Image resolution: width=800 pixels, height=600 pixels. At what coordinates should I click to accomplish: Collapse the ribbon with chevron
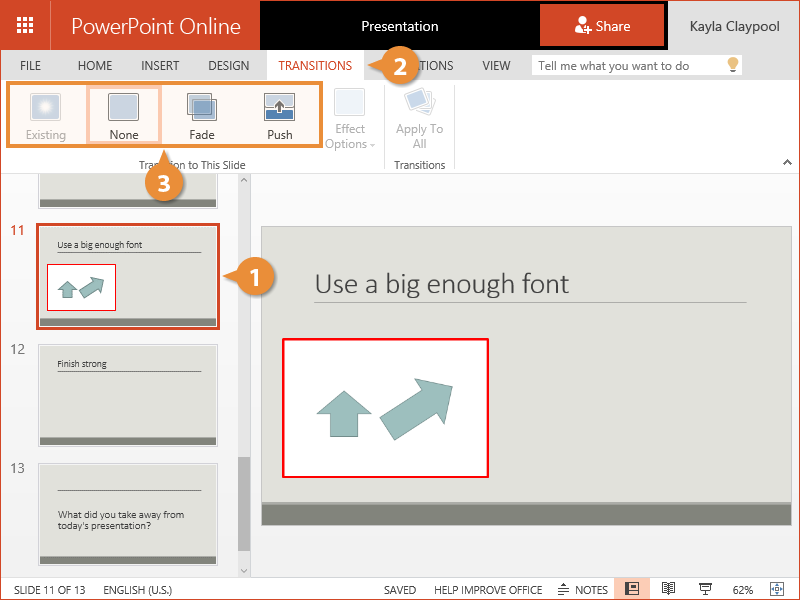(786, 163)
